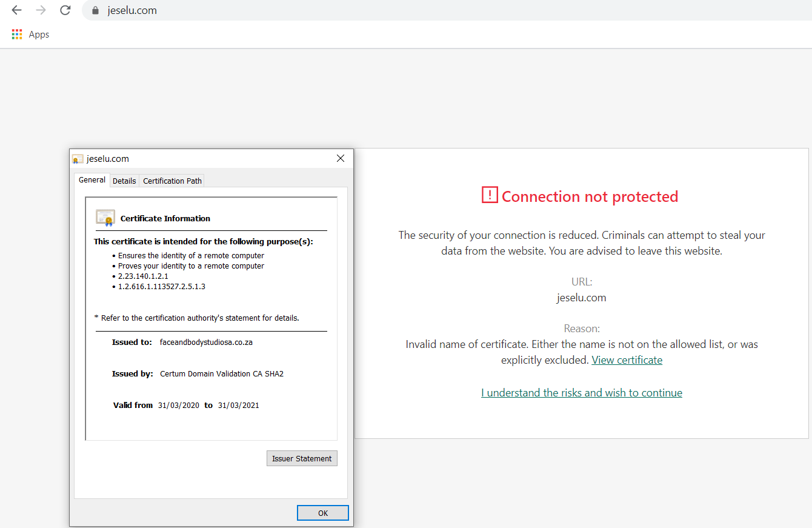This screenshot has width=812, height=528.
Task: Open the Apps grid icon
Action: coord(17,35)
